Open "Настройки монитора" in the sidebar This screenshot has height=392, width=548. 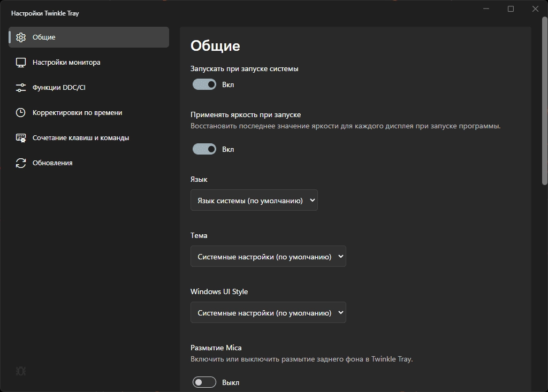(89, 62)
